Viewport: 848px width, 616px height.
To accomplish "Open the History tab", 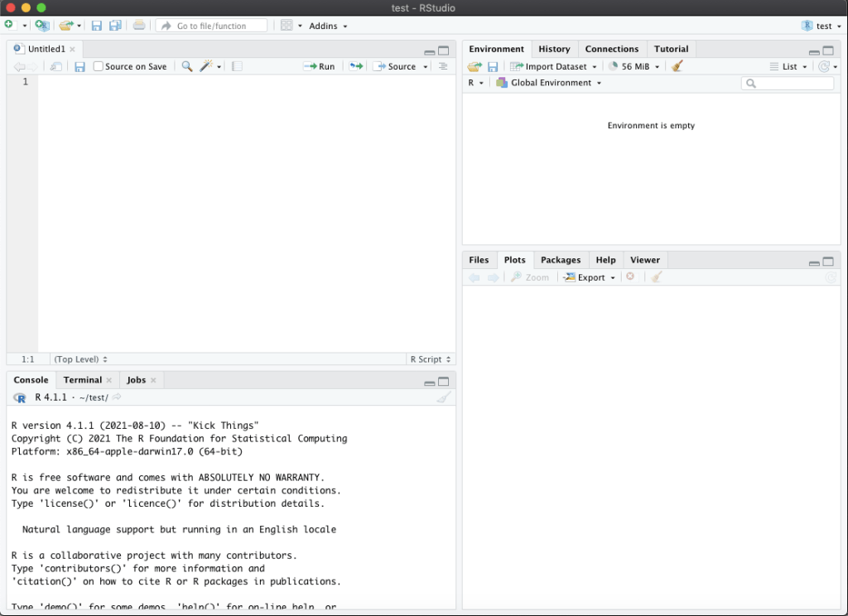I will pos(554,49).
